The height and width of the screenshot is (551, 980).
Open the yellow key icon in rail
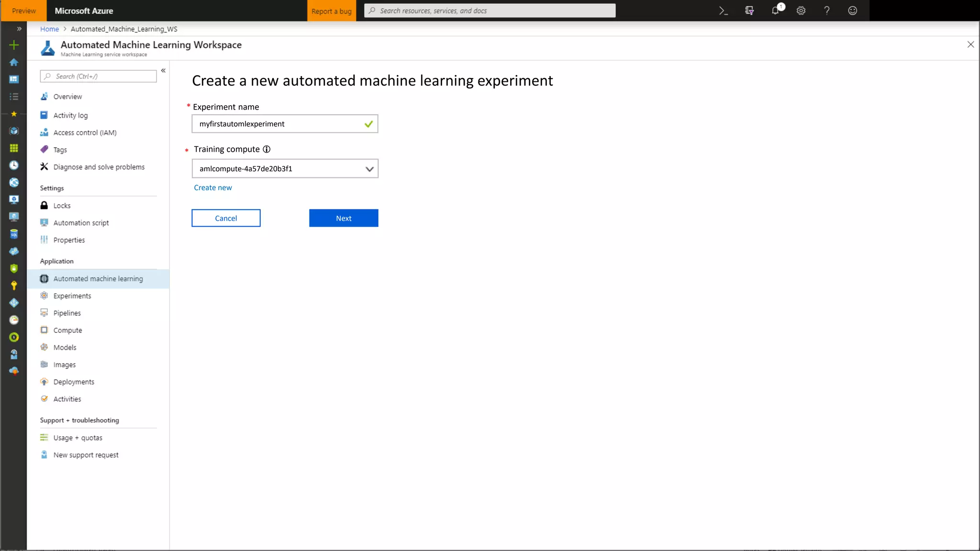click(14, 286)
